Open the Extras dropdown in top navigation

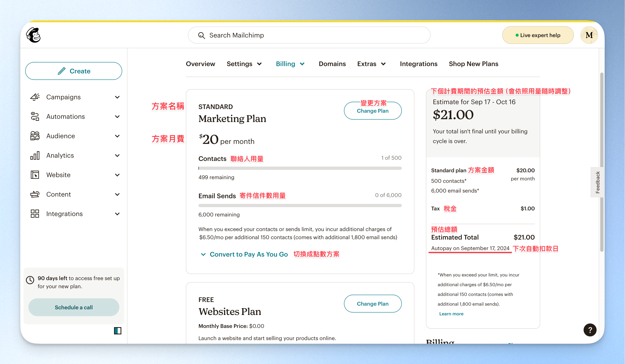tap(371, 64)
